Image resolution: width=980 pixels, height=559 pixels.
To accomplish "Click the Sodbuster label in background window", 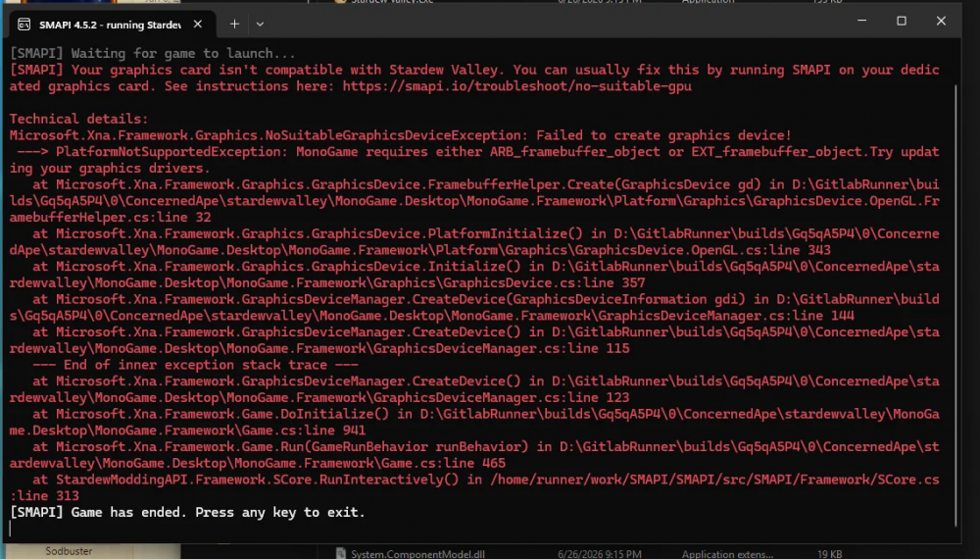I will point(69,551).
